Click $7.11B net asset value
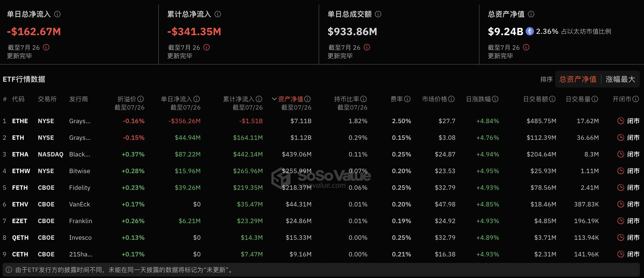This screenshot has height=278, width=644. point(301,121)
